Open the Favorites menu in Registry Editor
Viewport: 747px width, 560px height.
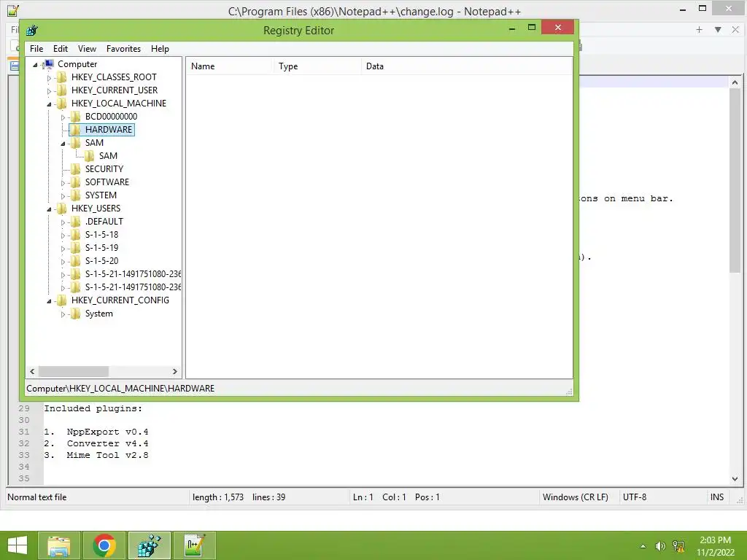tap(123, 49)
